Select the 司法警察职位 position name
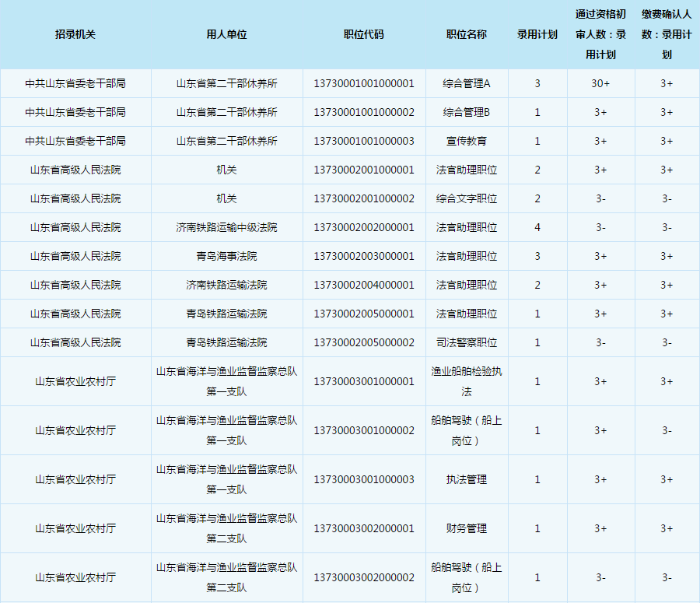The image size is (700, 603). [466, 342]
